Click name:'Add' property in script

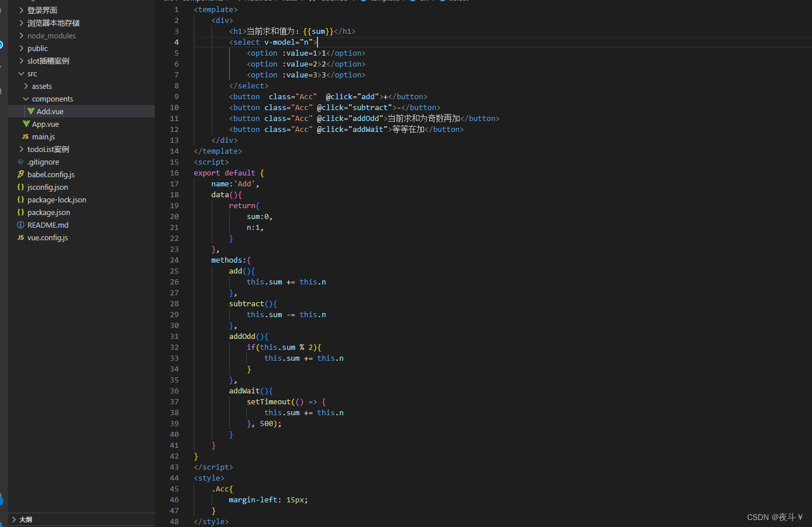coord(235,184)
